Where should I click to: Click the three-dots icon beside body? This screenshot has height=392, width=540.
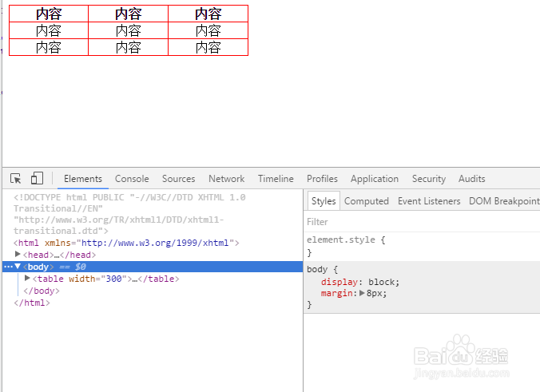pos(8,267)
